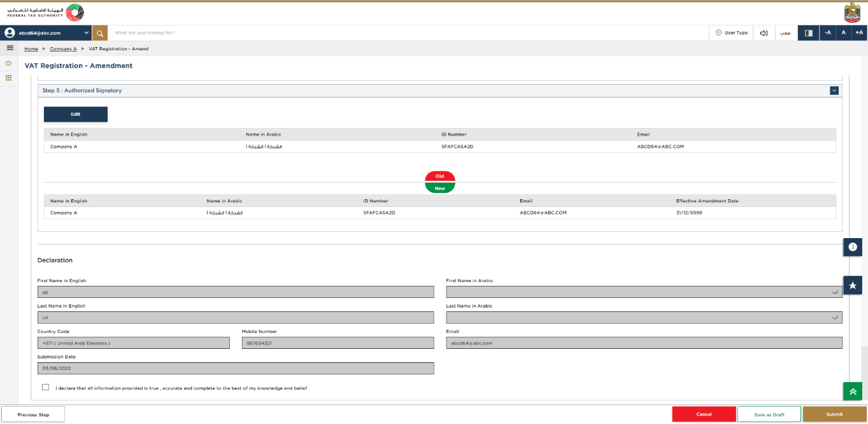The width and height of the screenshot is (868, 424).
Task: Click the ABCD64@ABC.COM email in new table
Action: 543,213
